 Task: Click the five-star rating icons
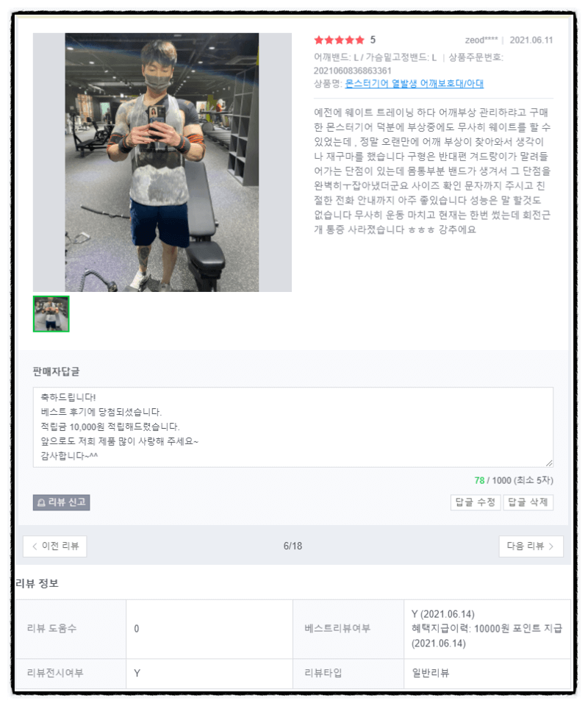tap(340, 40)
